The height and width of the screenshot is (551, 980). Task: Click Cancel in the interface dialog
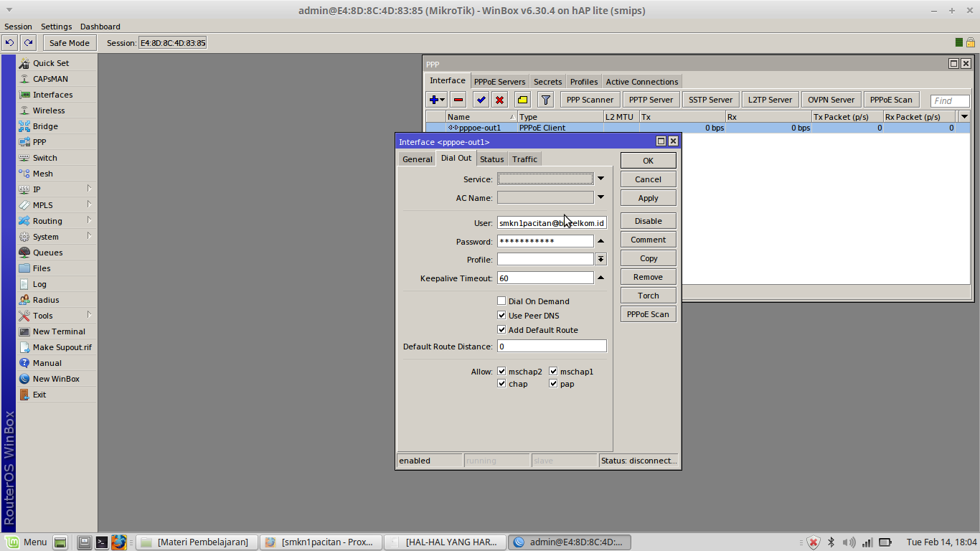point(649,179)
